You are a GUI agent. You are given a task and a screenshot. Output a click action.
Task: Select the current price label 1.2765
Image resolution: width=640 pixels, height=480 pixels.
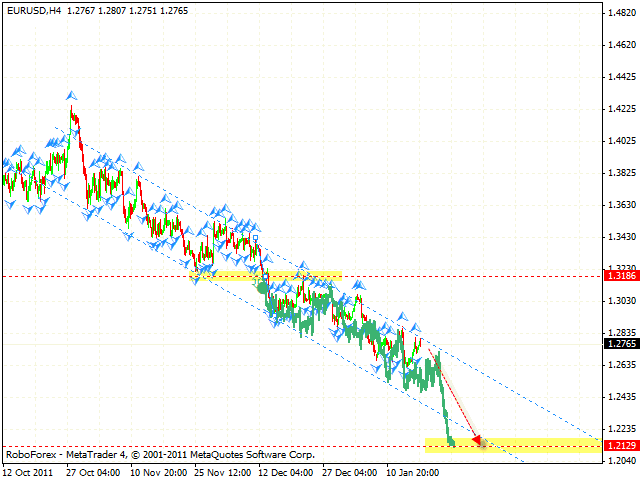(x=619, y=343)
